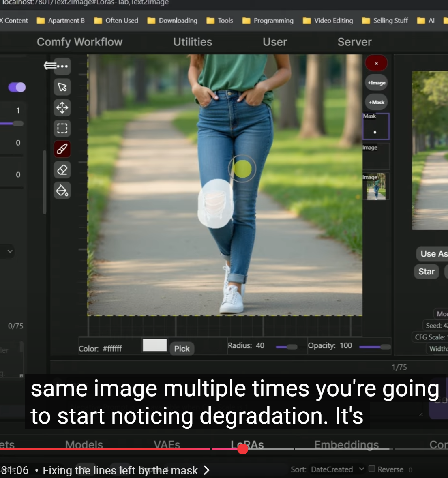Viewport: 448px width, 478px height.
Task: Select the paint bucket fill tool
Action: [62, 190]
